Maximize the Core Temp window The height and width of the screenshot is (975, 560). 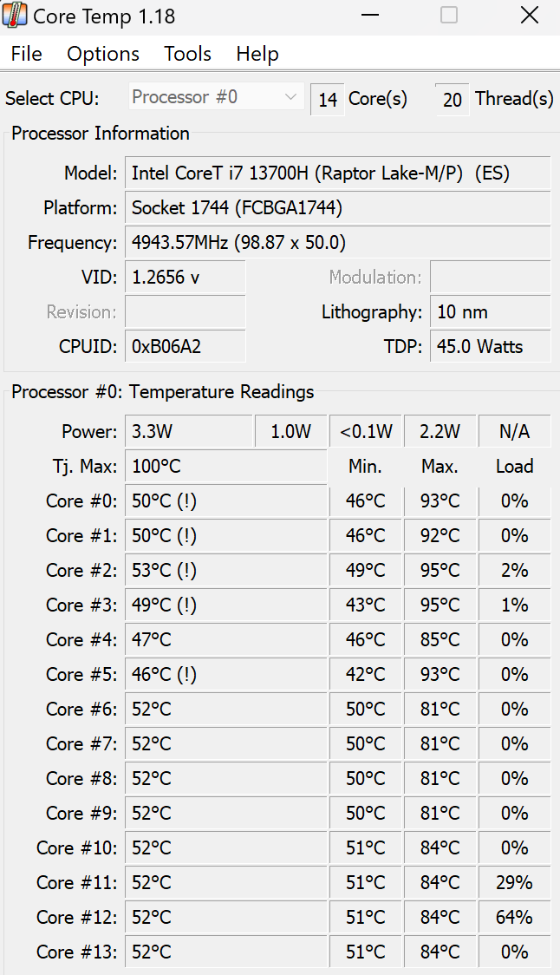[449, 16]
